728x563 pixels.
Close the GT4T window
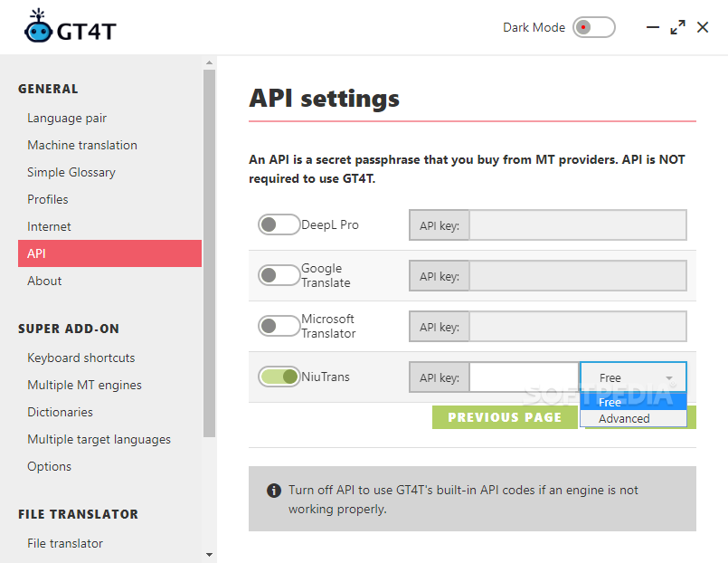703,27
